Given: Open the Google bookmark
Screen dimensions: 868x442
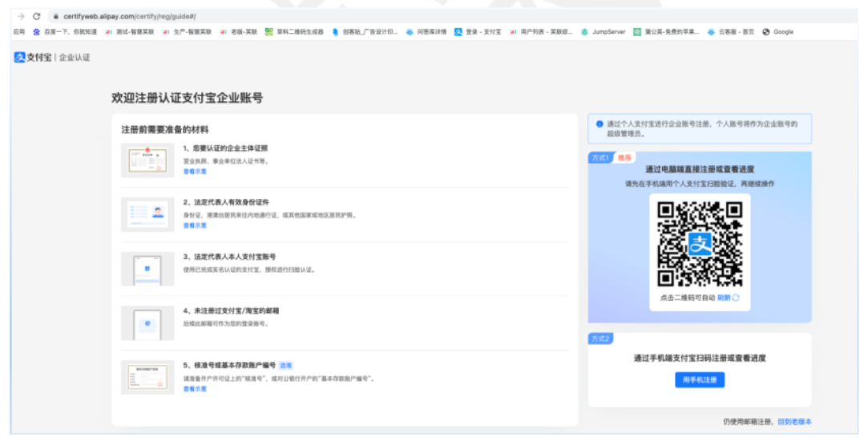Looking at the screenshot, I should click(778, 32).
